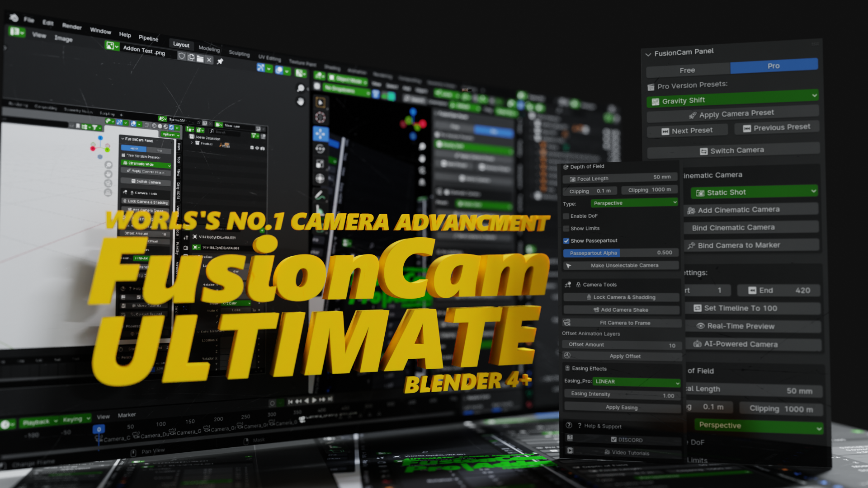Toggle the pin icon next to image name
The width and height of the screenshot is (868, 488).
pyautogui.click(x=220, y=61)
